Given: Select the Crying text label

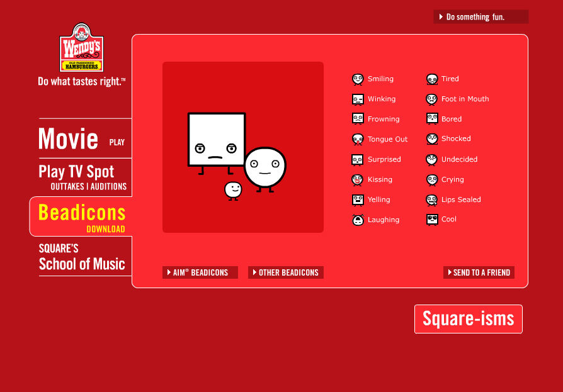Looking at the screenshot, I should pyautogui.click(x=453, y=179).
